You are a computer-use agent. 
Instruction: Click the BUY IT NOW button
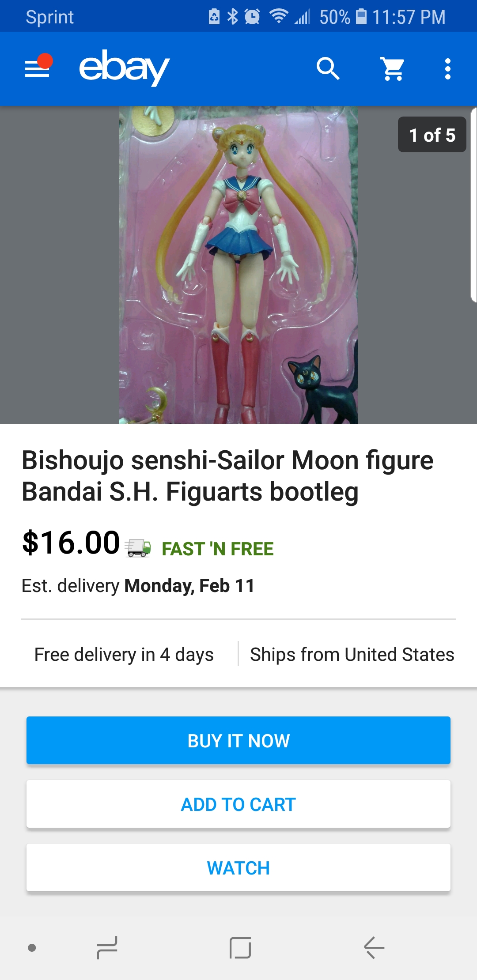(238, 740)
